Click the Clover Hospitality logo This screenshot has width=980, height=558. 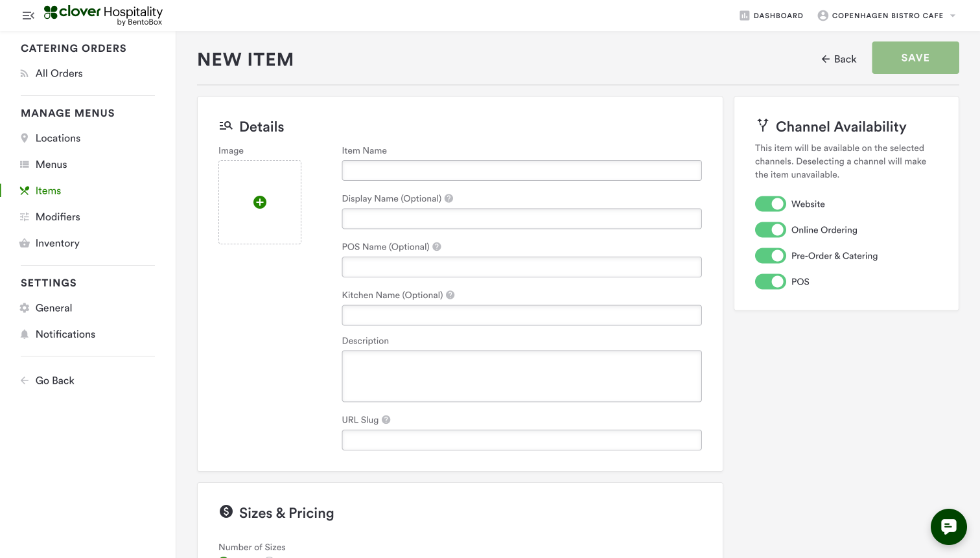104,15
